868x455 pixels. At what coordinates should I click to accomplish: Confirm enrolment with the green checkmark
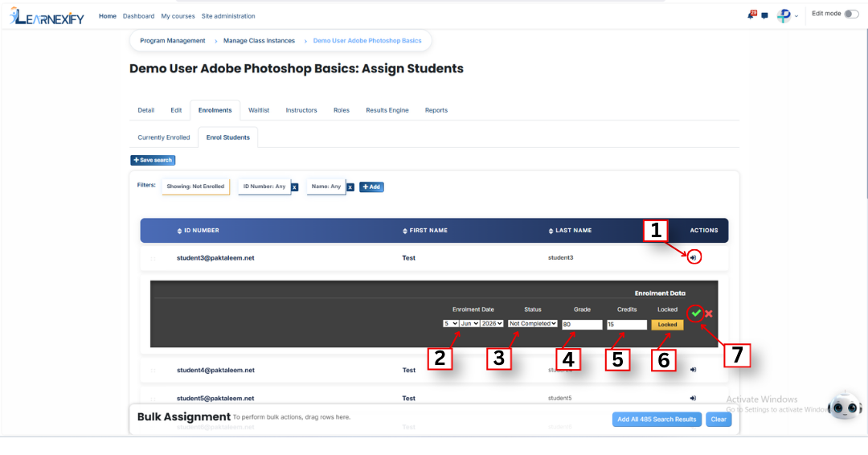point(696,314)
